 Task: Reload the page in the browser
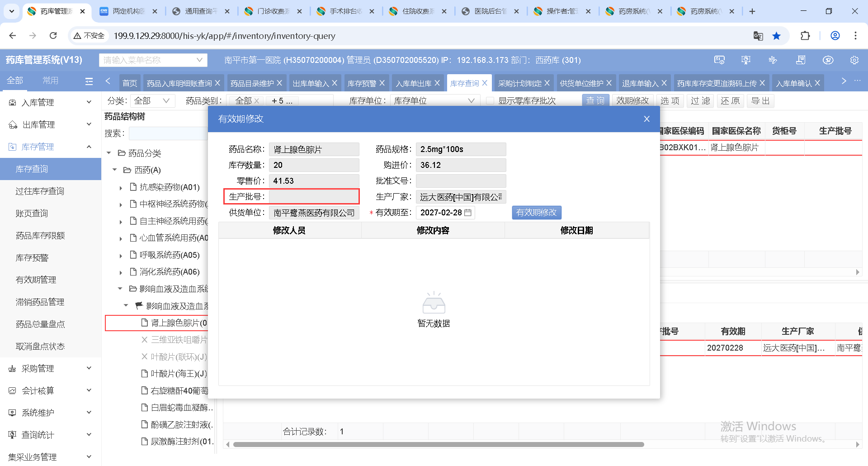click(x=53, y=36)
